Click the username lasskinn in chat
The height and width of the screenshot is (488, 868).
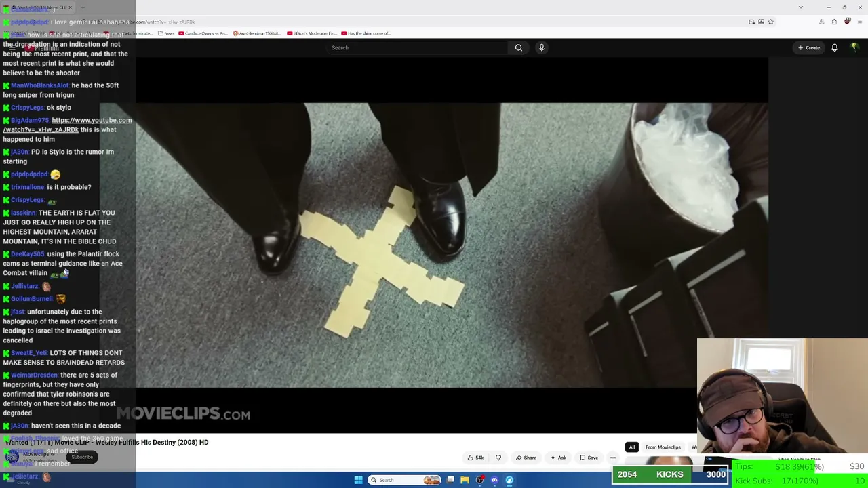(23, 213)
